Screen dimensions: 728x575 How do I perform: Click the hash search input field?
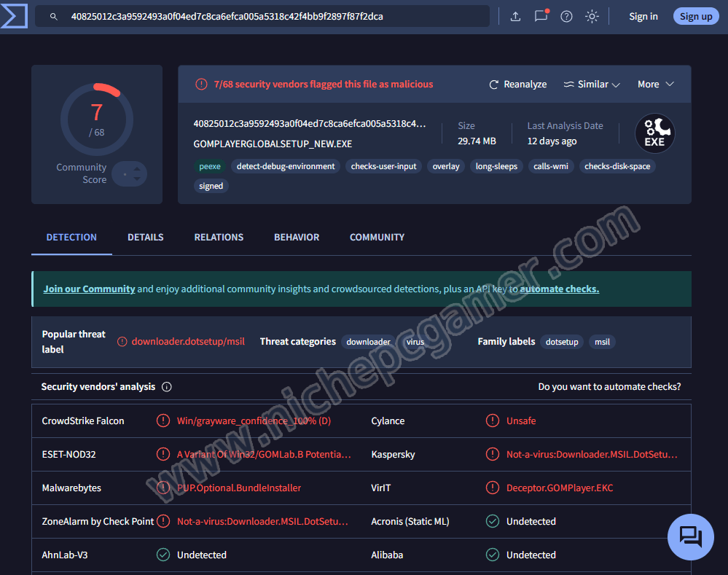tap(262, 16)
